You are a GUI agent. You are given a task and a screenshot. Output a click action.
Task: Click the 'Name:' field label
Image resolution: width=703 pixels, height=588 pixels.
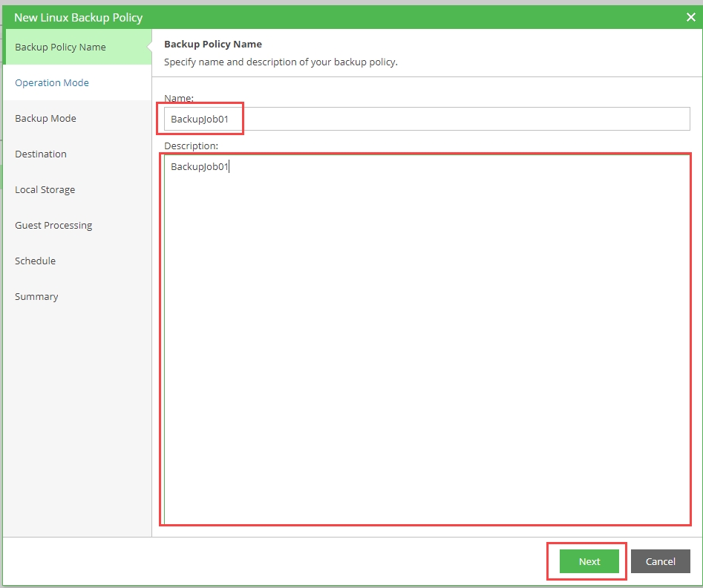pyautogui.click(x=178, y=98)
